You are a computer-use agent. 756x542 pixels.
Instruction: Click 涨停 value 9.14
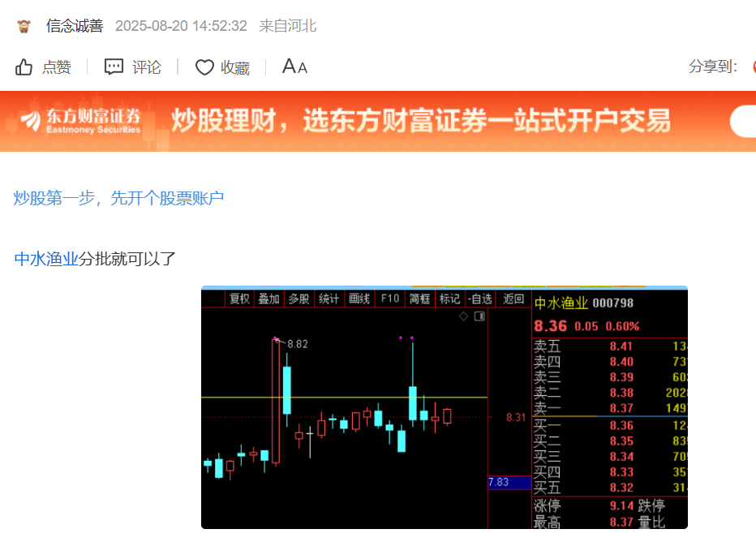[621, 505]
